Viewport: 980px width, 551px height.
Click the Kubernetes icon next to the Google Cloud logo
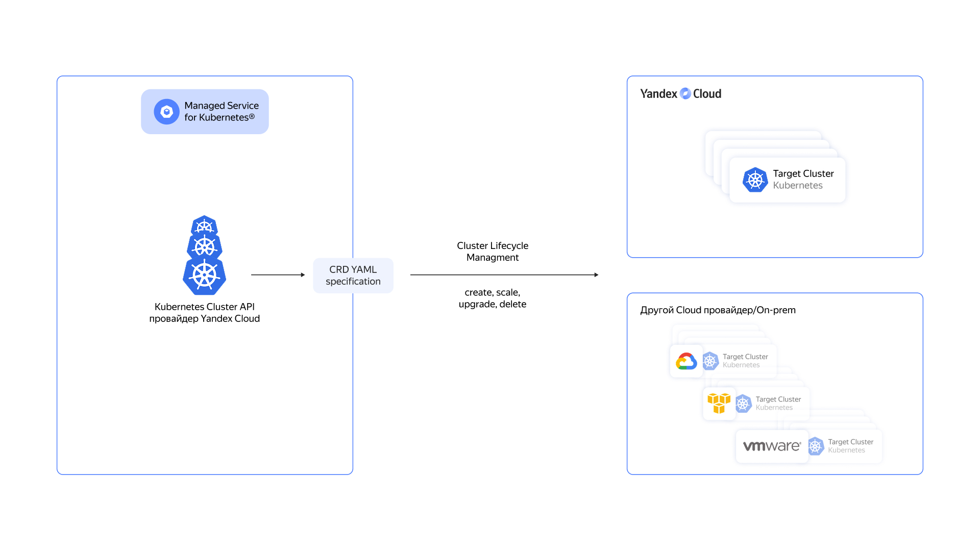(710, 361)
